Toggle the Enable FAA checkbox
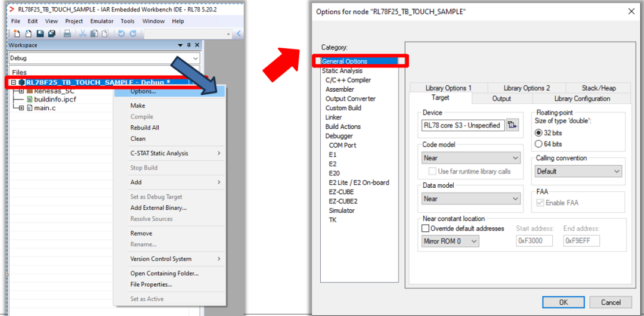 pos(540,203)
